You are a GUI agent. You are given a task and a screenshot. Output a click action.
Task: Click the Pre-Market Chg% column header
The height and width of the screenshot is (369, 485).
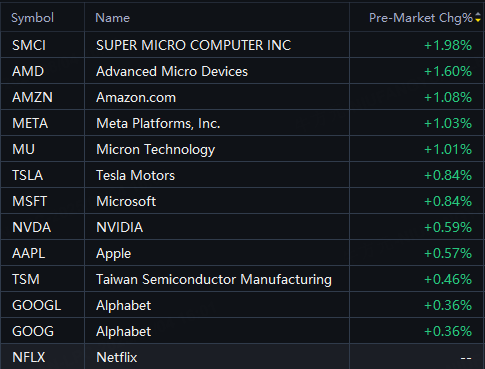[421, 18]
